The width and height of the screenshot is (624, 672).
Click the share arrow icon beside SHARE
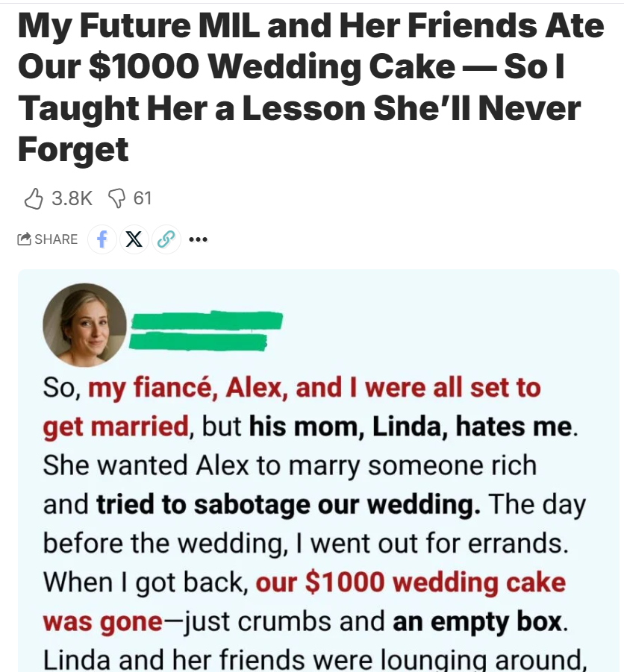point(25,239)
